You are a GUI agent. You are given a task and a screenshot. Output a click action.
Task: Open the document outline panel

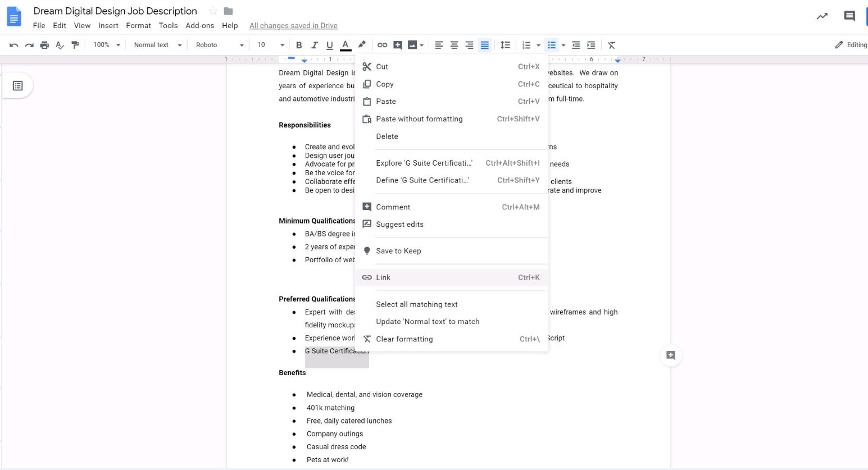point(18,86)
